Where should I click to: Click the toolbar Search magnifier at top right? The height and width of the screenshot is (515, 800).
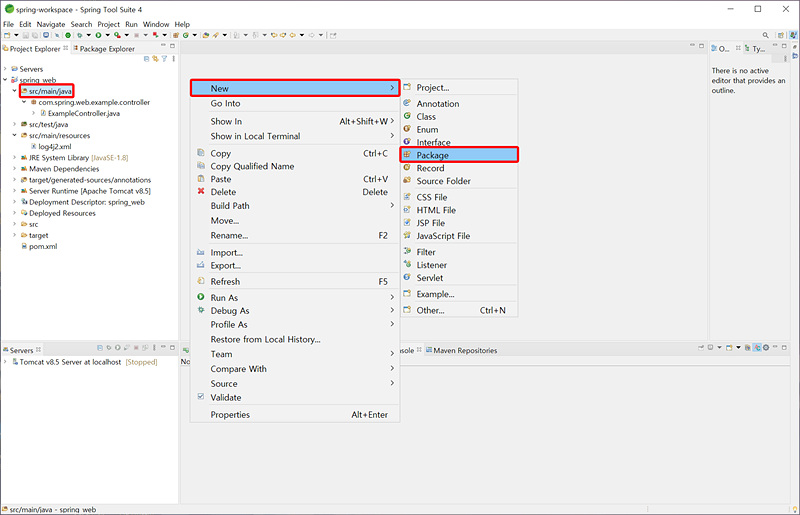(765, 35)
